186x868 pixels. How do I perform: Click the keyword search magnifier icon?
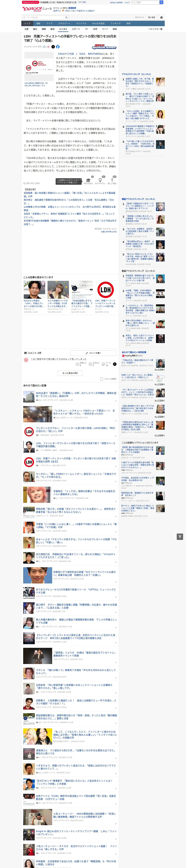pos(66,17)
